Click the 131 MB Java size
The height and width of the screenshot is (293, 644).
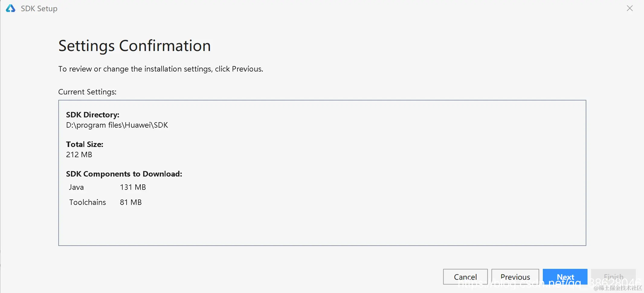(x=133, y=187)
